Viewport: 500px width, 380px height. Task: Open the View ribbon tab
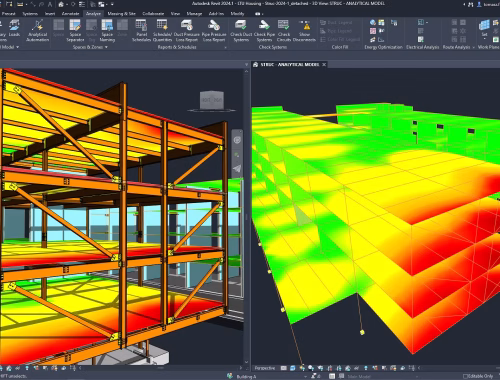coord(175,14)
